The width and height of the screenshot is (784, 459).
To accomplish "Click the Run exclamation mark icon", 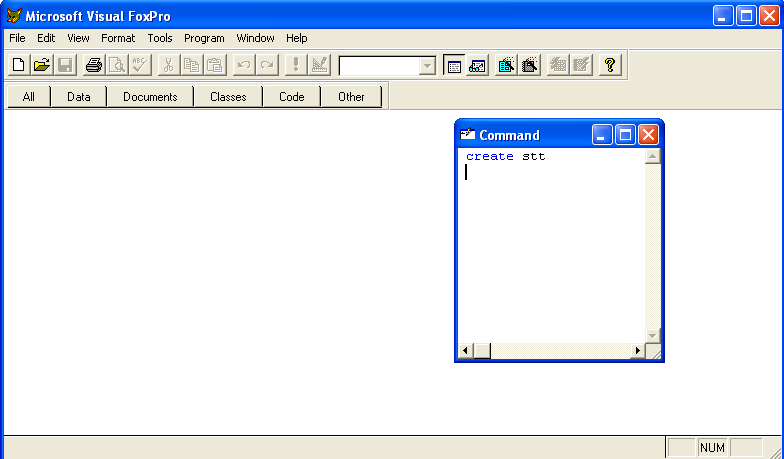I will click(296, 65).
